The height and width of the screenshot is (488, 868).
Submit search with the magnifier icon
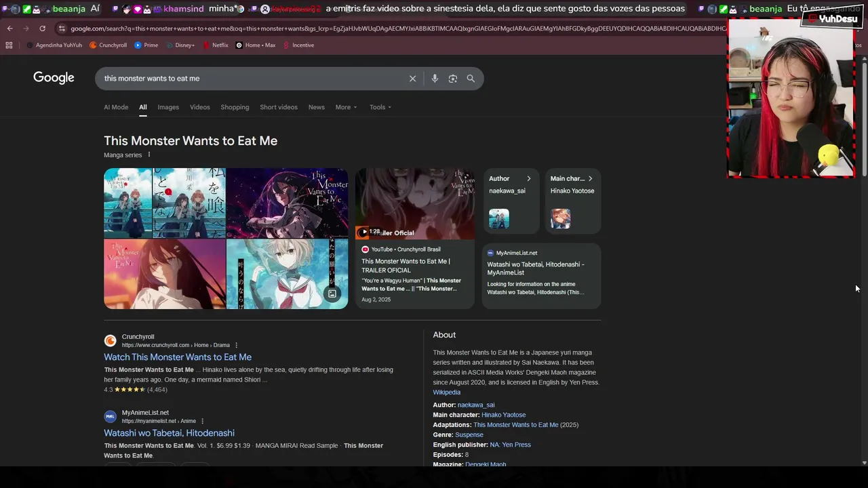tap(471, 79)
